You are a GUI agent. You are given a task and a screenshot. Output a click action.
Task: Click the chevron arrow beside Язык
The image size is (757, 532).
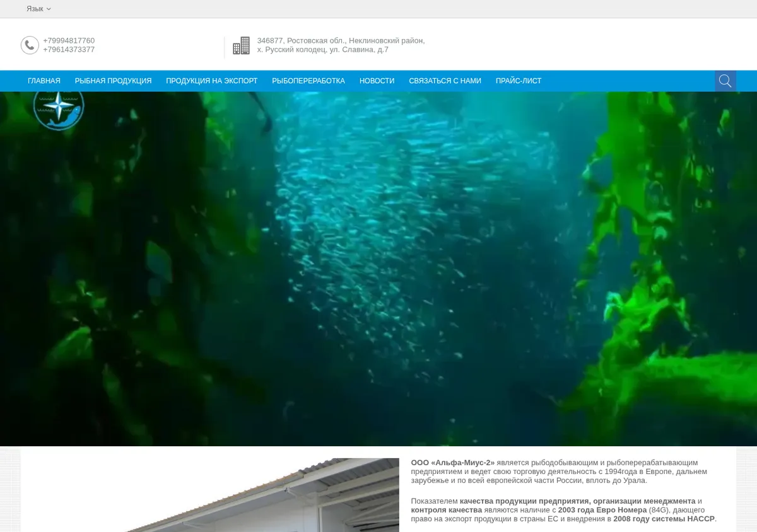49,9
